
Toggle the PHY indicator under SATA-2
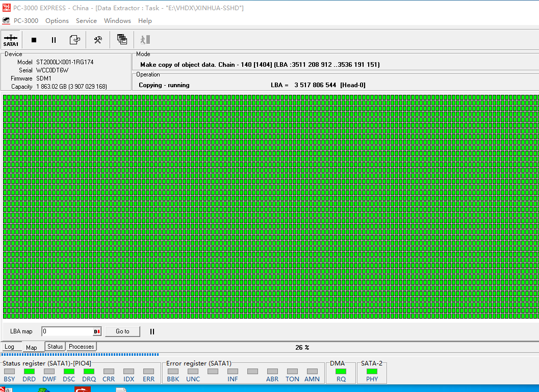tap(372, 372)
